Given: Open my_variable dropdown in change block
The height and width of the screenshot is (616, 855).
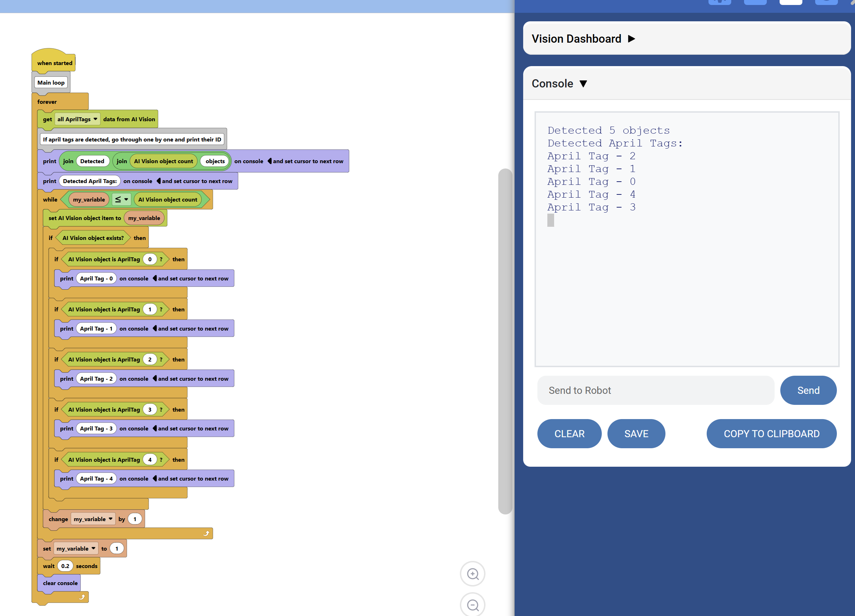Looking at the screenshot, I should click(x=93, y=519).
